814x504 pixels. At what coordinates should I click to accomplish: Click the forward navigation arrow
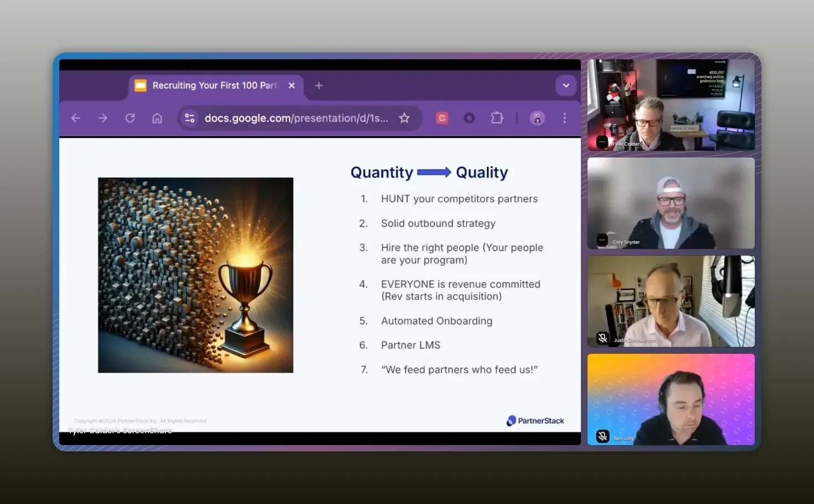tap(102, 117)
